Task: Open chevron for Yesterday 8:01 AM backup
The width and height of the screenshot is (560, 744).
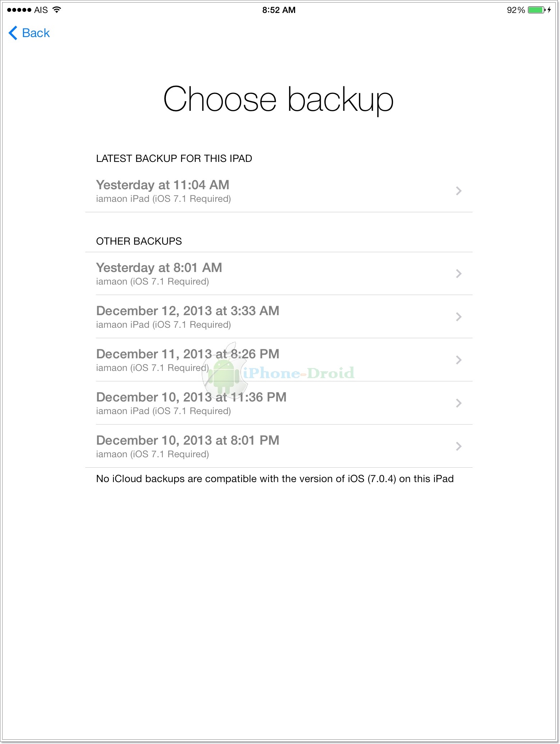Action: coord(459,274)
